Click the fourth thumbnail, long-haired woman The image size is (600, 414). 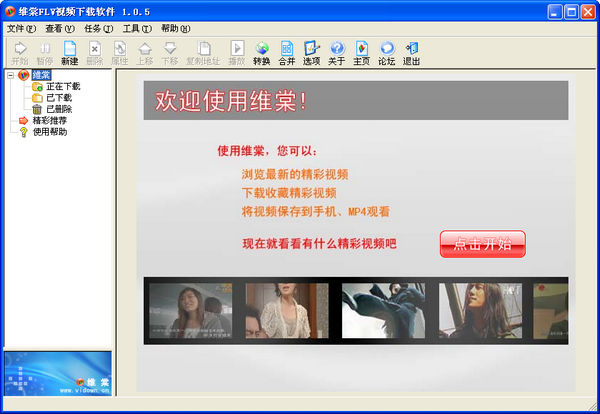tap(480, 311)
